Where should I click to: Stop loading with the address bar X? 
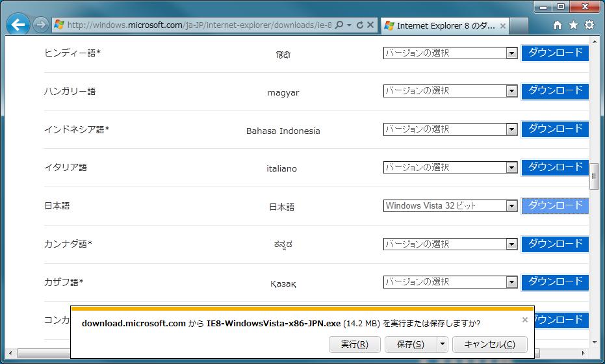[x=370, y=25]
